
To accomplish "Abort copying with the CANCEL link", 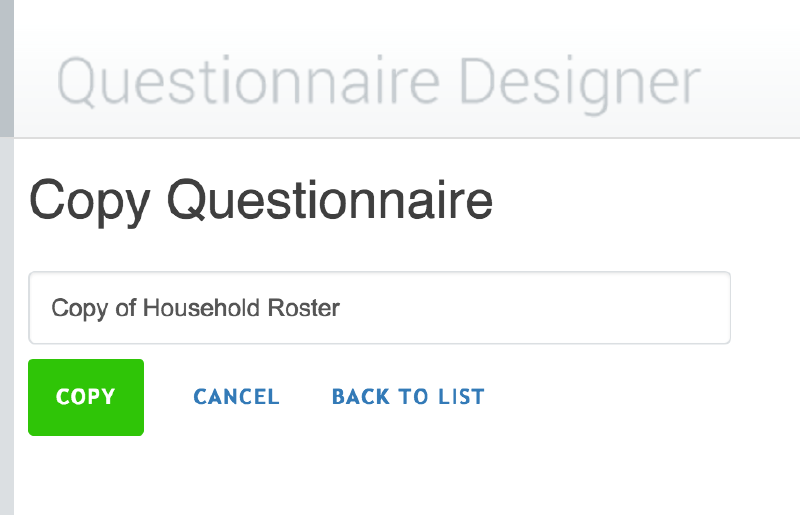I will 236,397.
